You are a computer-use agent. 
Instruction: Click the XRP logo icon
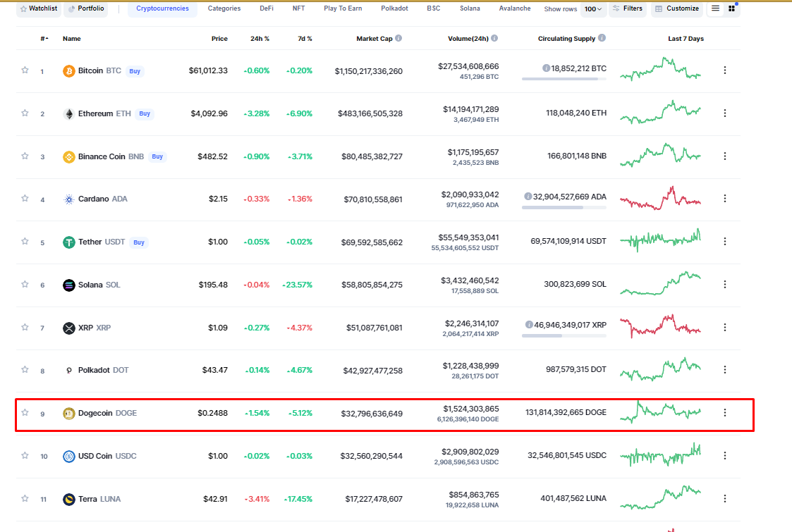[x=68, y=328]
